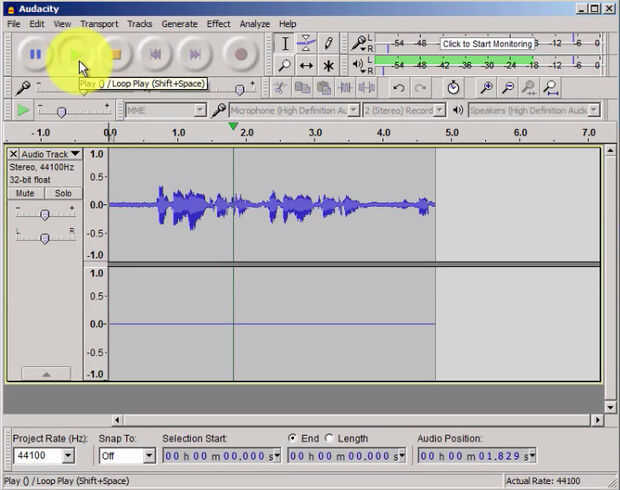Collapse the track with the bottom arrow button
Screen dimensions: 620x490
[x=46, y=374]
